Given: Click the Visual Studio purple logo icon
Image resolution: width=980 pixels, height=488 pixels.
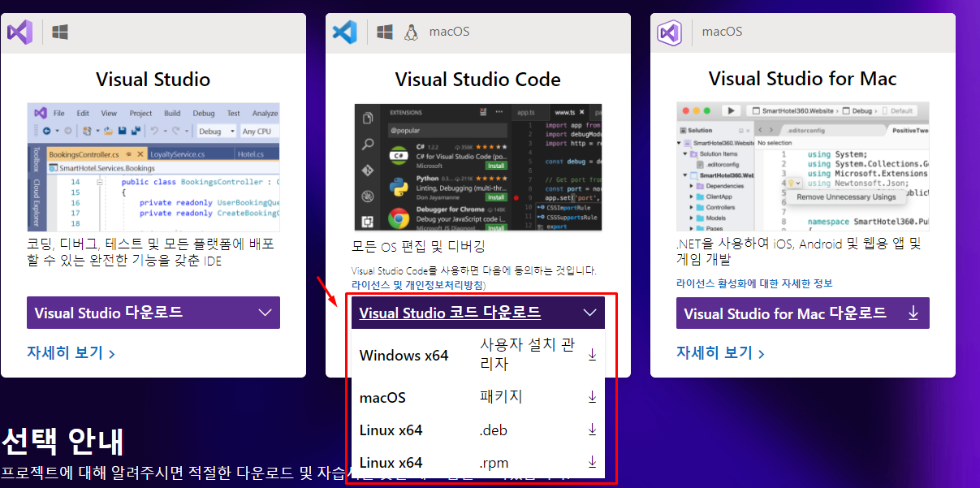Looking at the screenshot, I should click(x=19, y=32).
